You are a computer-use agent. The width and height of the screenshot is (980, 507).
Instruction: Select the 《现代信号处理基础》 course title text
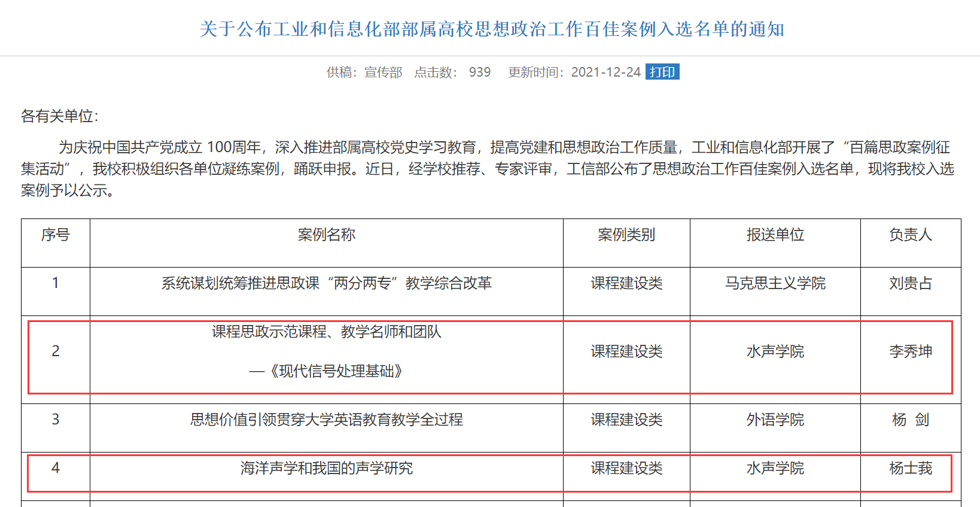pyautogui.click(x=334, y=371)
